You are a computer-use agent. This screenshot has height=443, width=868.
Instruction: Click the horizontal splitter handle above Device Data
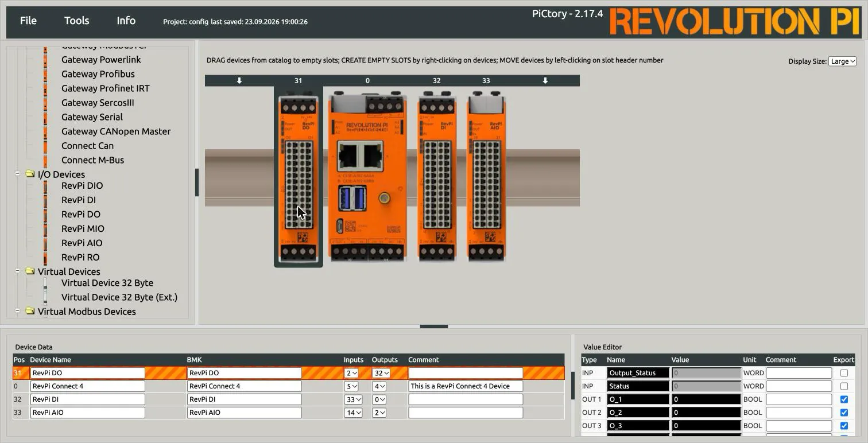tap(434, 327)
